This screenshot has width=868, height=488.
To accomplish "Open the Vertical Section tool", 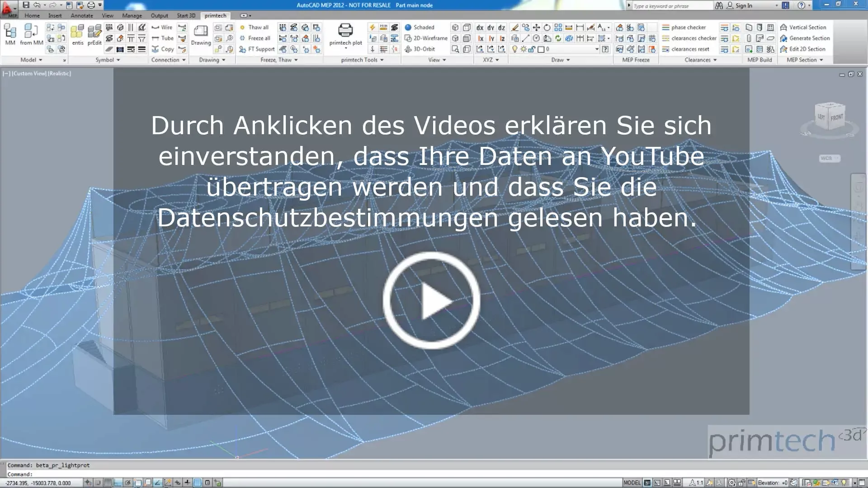I will coord(804,27).
